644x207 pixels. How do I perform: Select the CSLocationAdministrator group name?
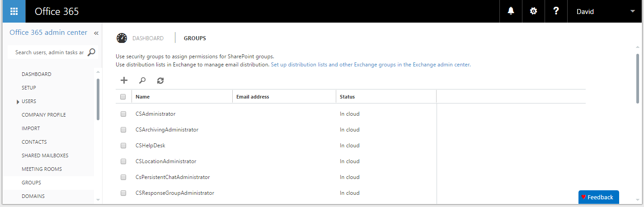click(x=166, y=161)
